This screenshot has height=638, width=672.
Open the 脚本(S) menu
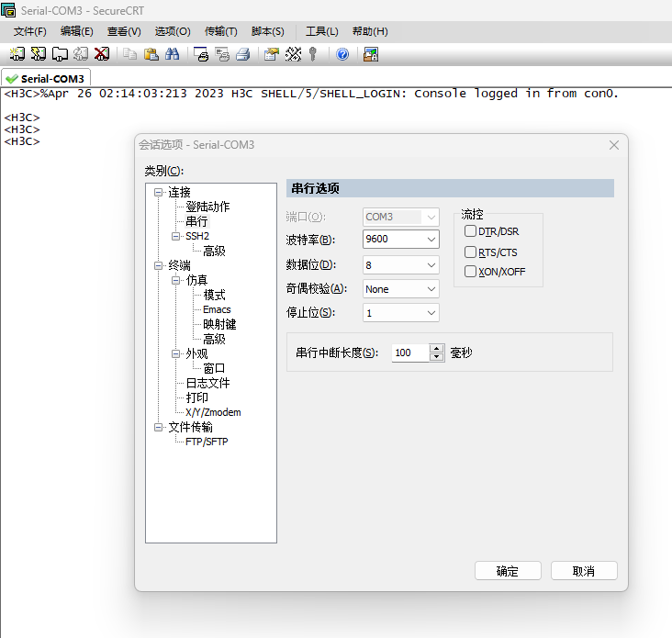coord(267,31)
